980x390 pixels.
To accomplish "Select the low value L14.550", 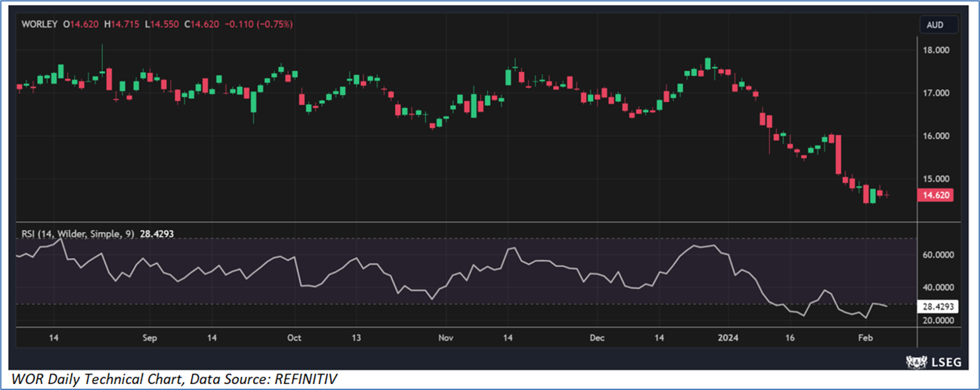I will click(161, 24).
